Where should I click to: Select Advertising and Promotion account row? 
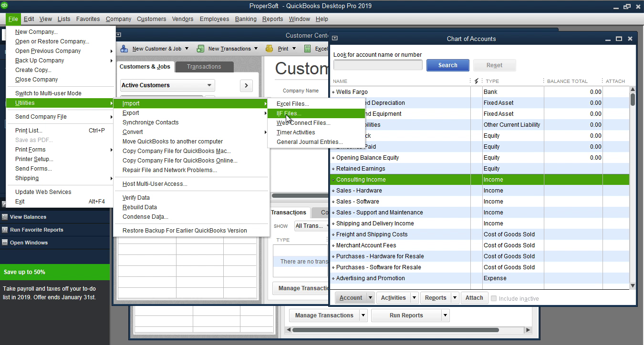coord(480,278)
